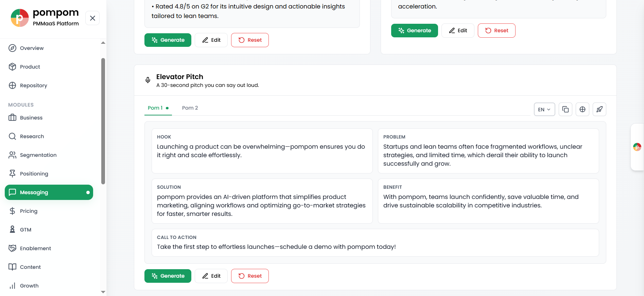Open the floating pompom assistant widget
The image size is (644, 296).
click(637, 147)
